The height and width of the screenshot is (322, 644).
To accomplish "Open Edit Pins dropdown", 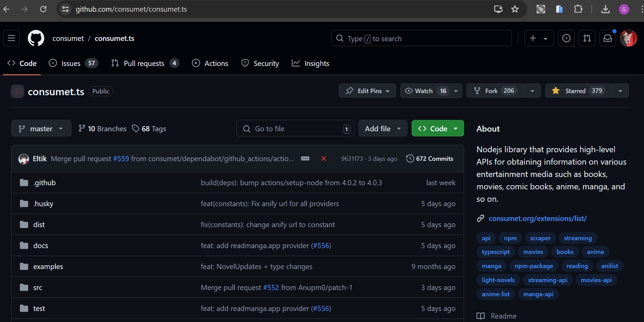I will click(367, 91).
